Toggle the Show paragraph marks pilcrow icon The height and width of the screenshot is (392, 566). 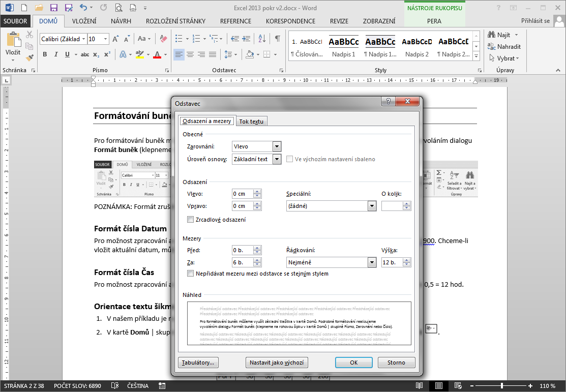click(x=278, y=38)
